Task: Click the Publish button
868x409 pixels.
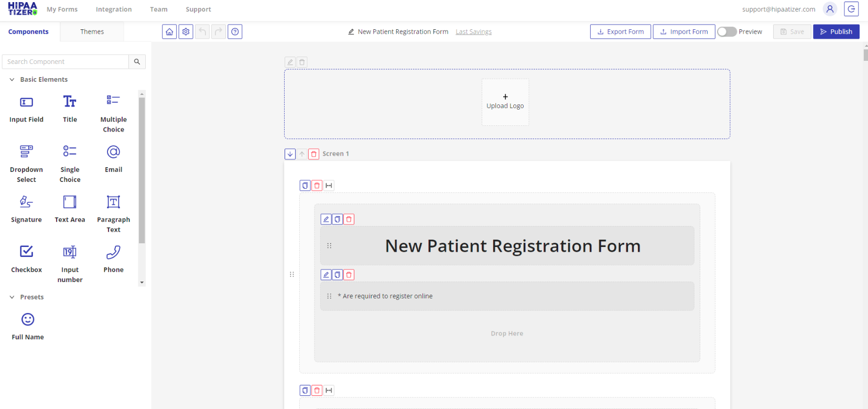Action: pos(836,32)
